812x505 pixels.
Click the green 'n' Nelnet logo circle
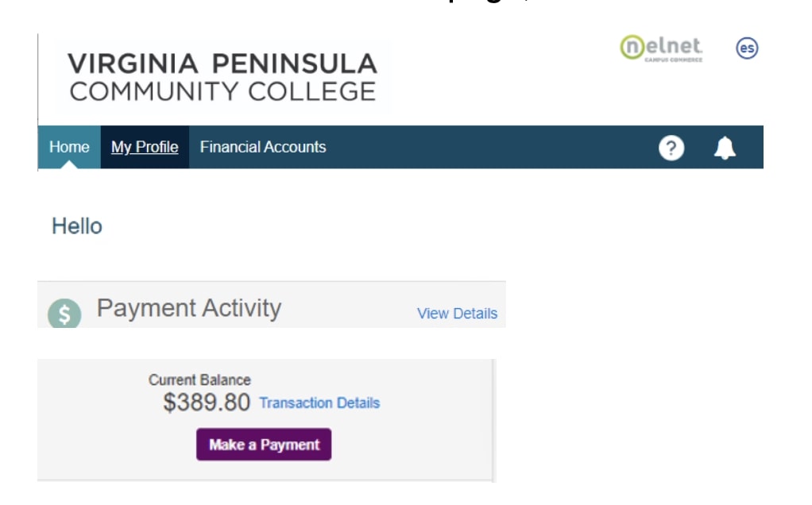coord(632,48)
